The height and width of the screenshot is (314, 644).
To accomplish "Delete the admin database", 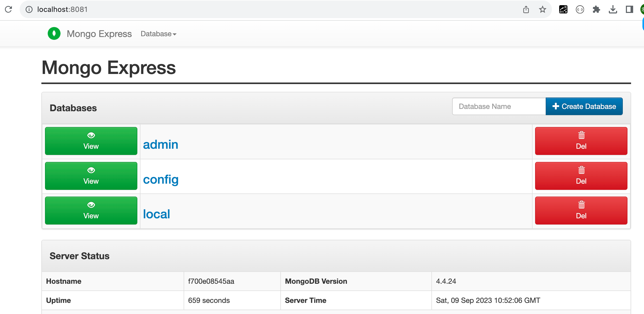I will 581,141.
